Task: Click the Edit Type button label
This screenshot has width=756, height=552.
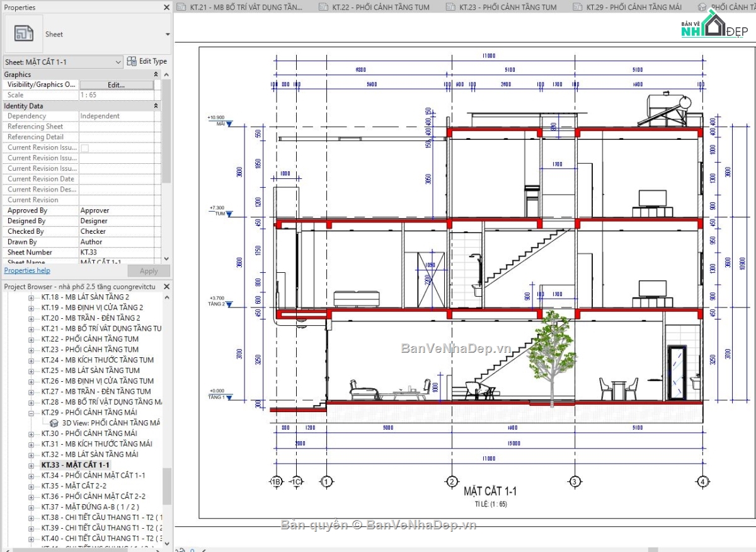Action: 153,61
